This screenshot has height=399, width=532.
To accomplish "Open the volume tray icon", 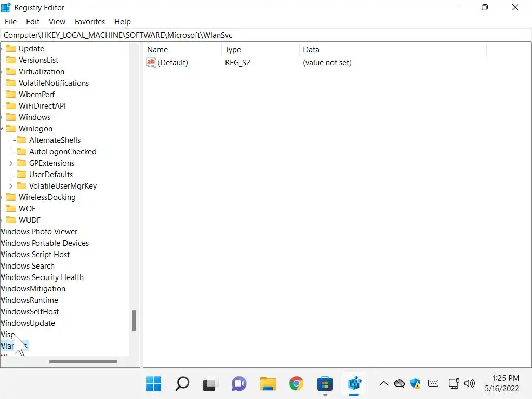I will 470,384.
